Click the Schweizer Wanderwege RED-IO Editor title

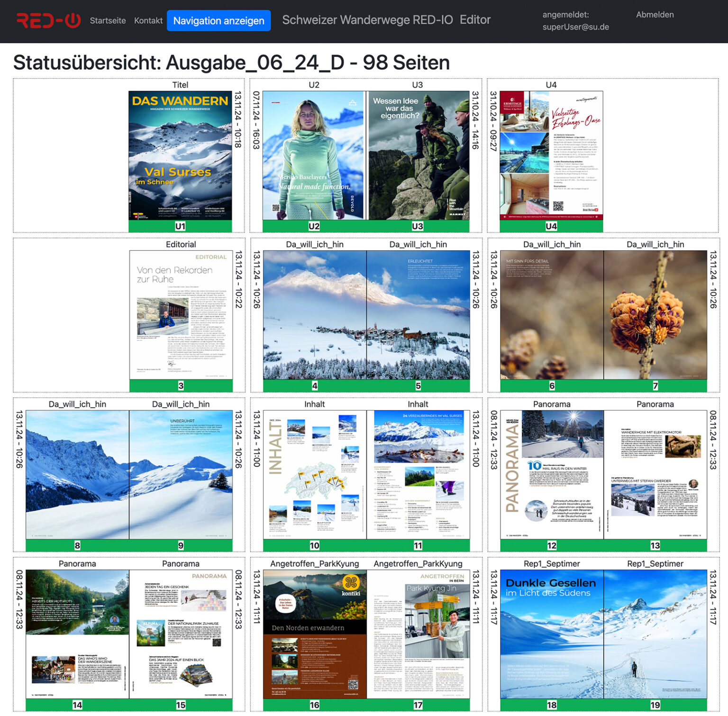(386, 20)
